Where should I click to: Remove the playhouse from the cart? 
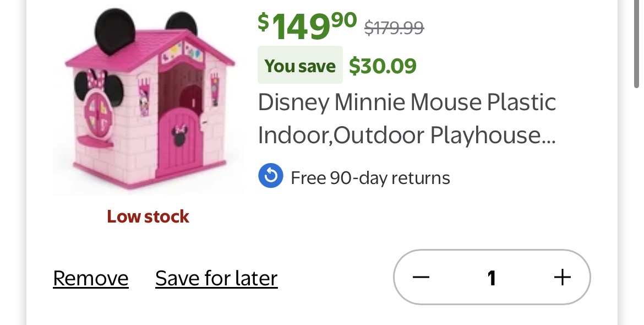click(x=91, y=279)
